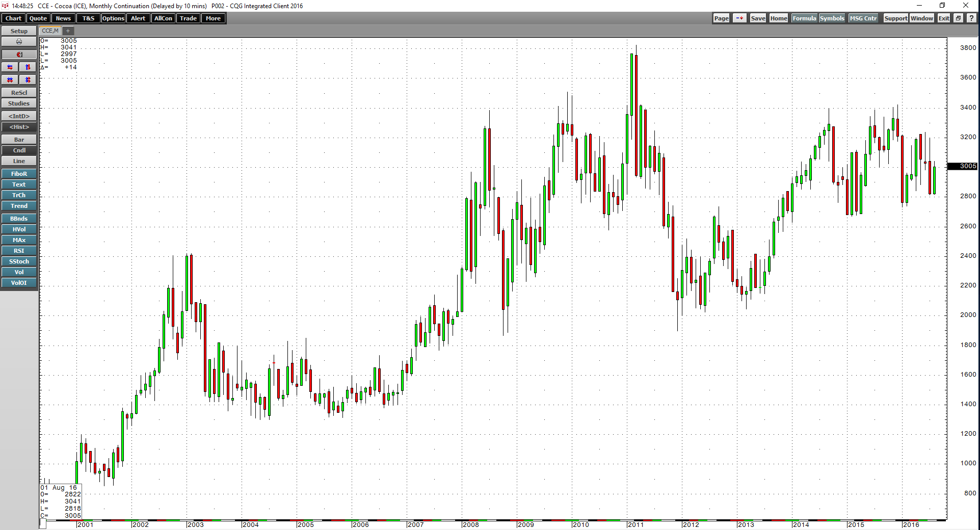This screenshot has height=530, width=980.
Task: Click the crossed horizontal arrows icon
Action: point(10,80)
